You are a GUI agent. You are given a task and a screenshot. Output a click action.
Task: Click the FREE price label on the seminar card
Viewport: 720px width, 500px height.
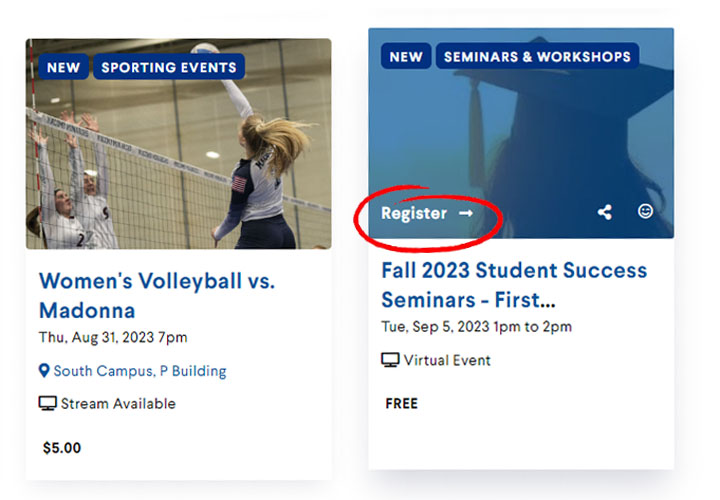tap(402, 404)
